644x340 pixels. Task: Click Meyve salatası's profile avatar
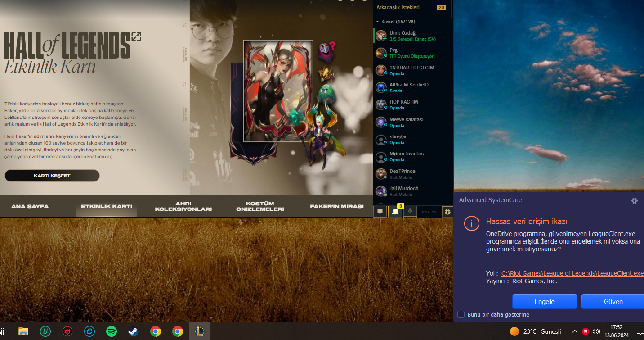coord(381,122)
